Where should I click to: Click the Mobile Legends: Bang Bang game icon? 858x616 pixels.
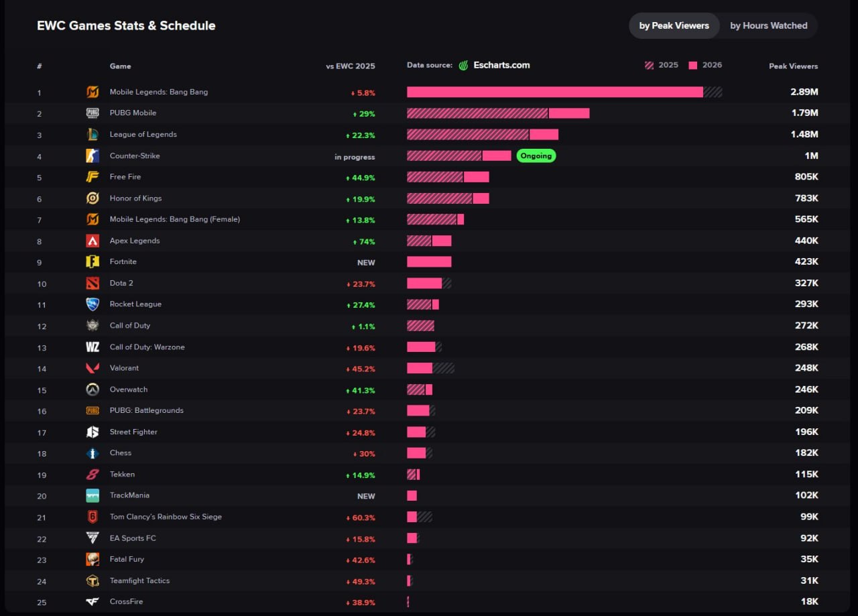[93, 92]
